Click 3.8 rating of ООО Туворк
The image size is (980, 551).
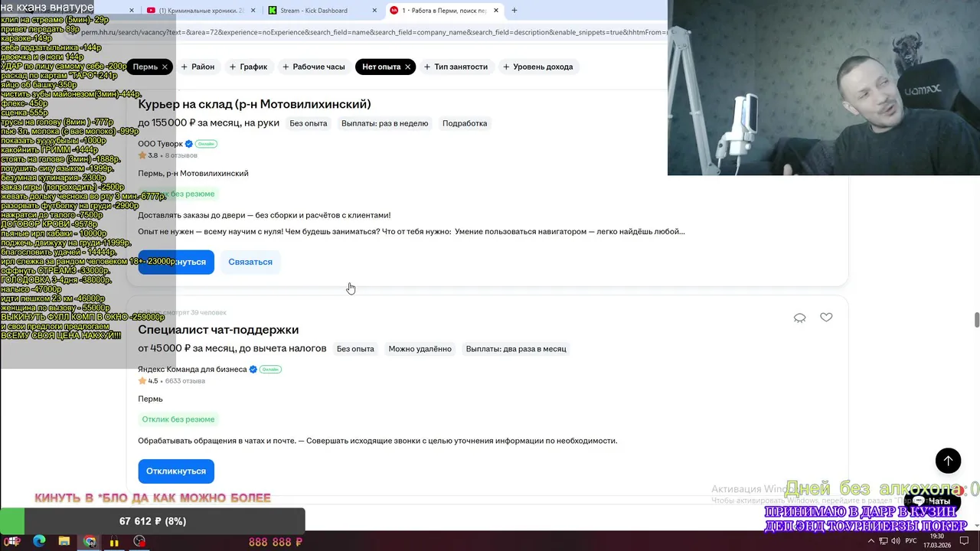(148, 155)
